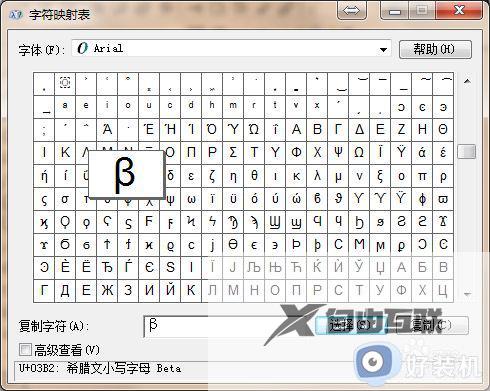Select the lowercase eta η without accent
Screen dimensions: 490x391
[233, 176]
